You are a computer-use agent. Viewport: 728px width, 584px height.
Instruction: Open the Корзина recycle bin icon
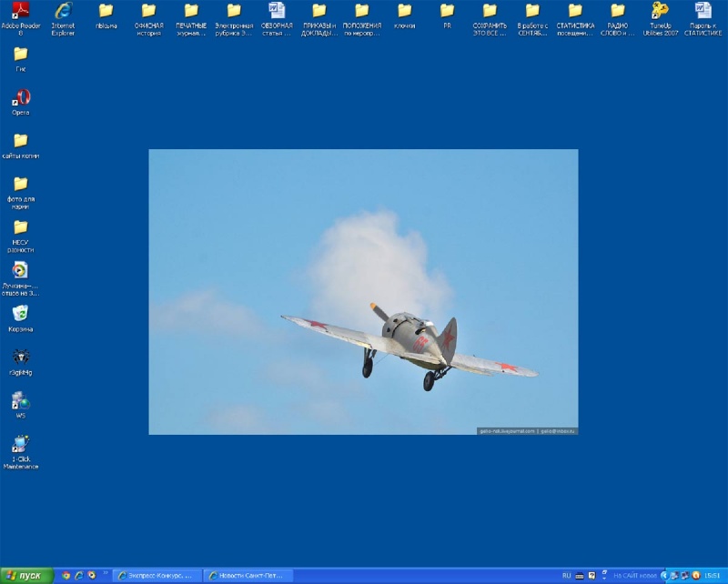pos(20,314)
